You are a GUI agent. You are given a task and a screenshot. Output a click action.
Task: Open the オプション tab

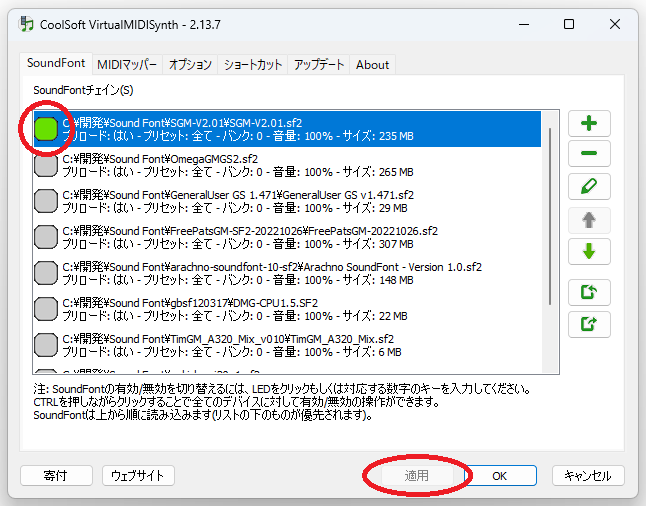tap(190, 65)
